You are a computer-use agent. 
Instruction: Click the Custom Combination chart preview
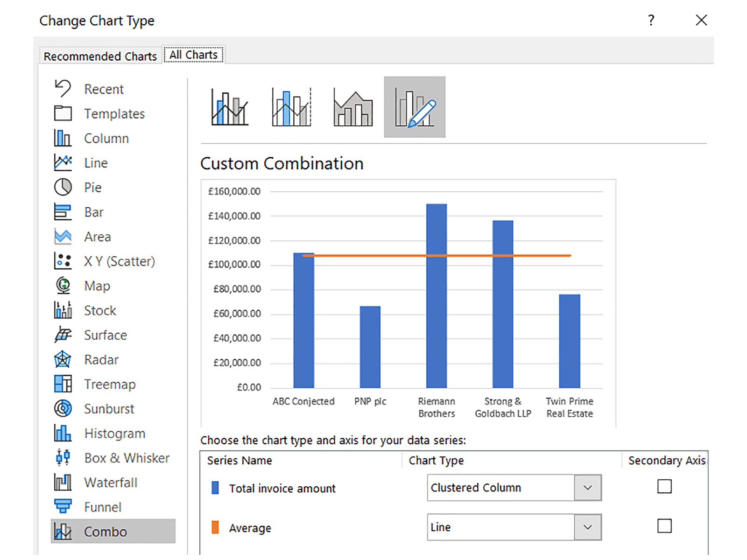pyautogui.click(x=408, y=303)
